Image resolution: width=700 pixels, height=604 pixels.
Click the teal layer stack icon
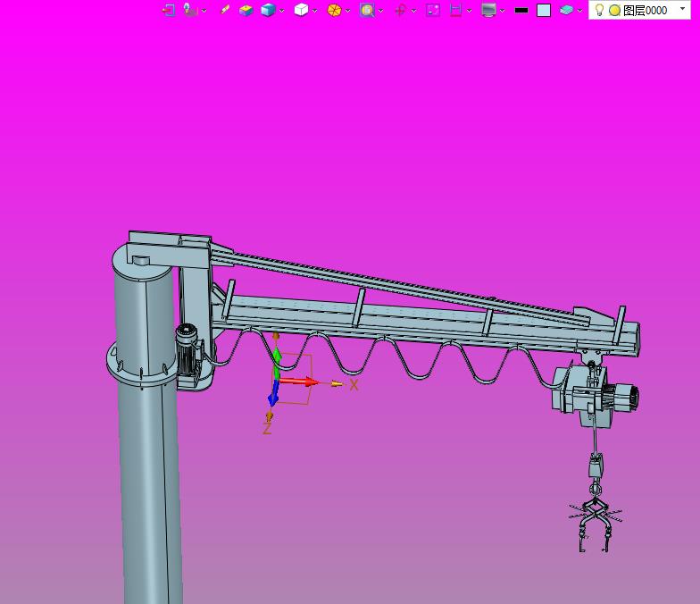(x=566, y=10)
